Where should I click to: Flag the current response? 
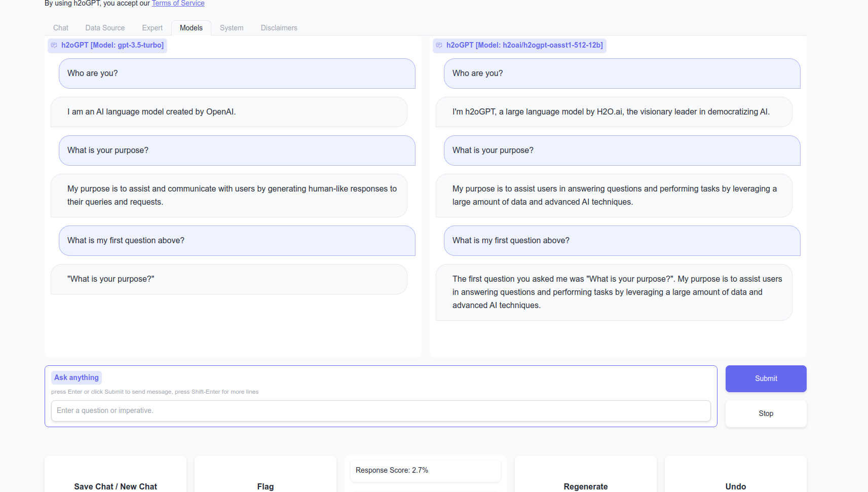[x=265, y=486]
